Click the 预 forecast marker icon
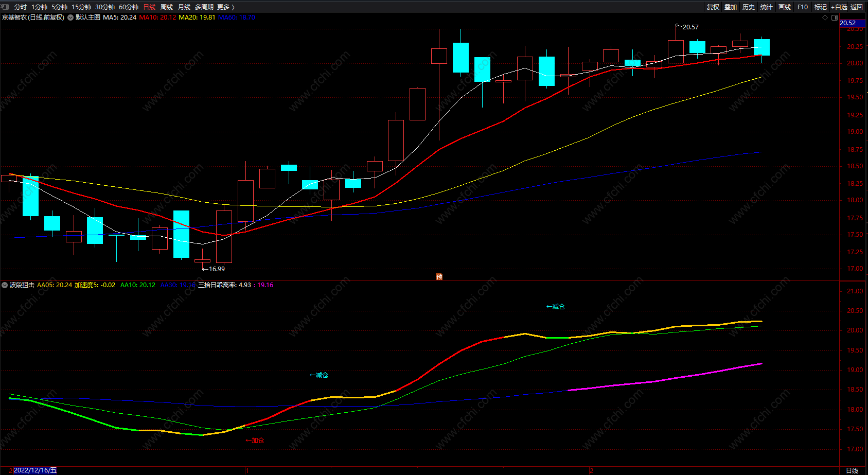The width and height of the screenshot is (868, 475). click(x=439, y=276)
